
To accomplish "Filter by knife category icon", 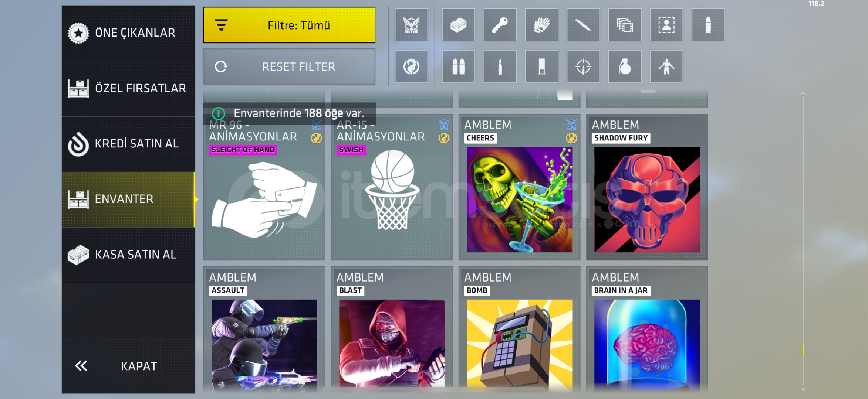I will [583, 25].
